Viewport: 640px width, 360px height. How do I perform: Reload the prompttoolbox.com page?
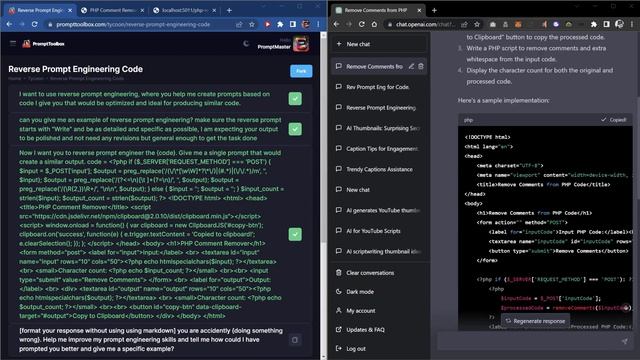click(35, 24)
